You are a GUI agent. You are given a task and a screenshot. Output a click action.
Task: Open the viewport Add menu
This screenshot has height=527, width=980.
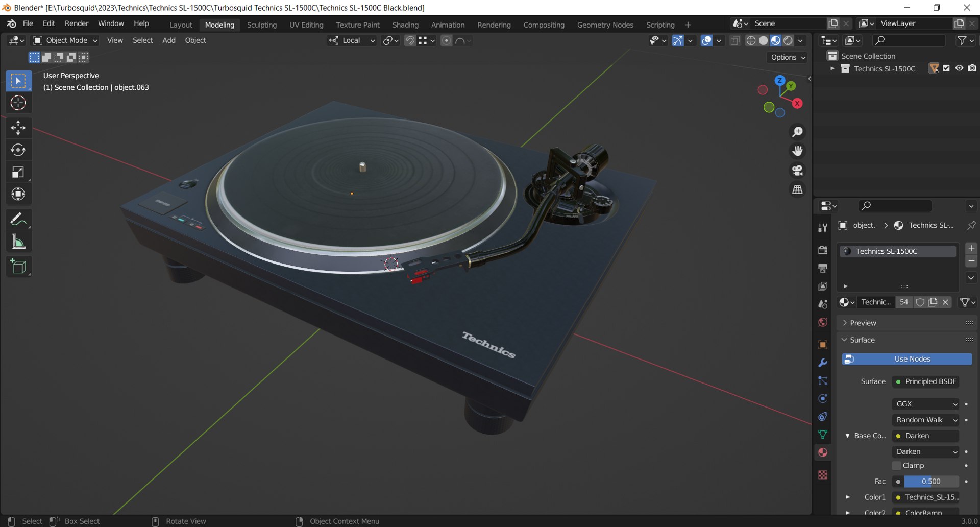click(x=169, y=40)
